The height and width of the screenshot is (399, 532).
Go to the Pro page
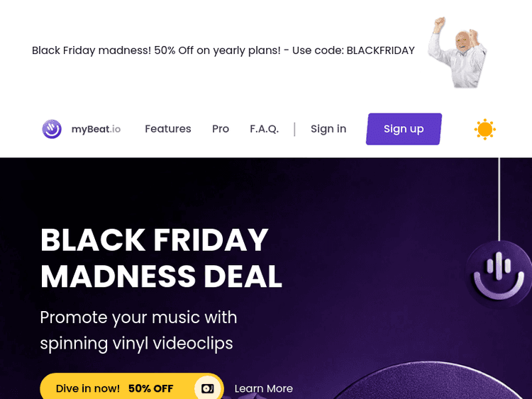pos(221,129)
